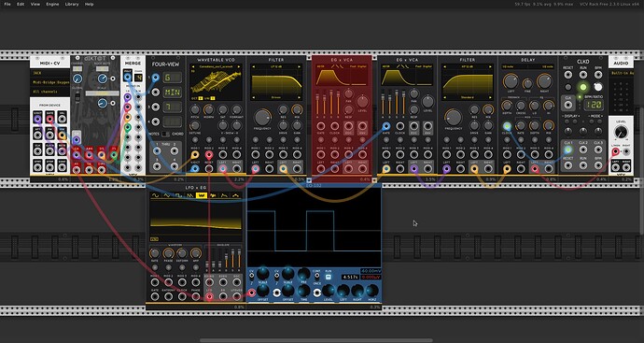The height and width of the screenshot is (343, 644).
Task: Open the MIDI driver selector on MIDI-CV
Action: click(50, 73)
